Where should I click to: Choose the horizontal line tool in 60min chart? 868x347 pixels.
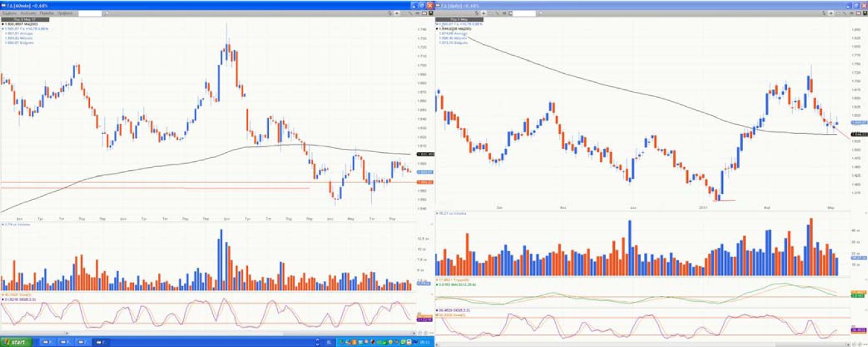point(417,13)
